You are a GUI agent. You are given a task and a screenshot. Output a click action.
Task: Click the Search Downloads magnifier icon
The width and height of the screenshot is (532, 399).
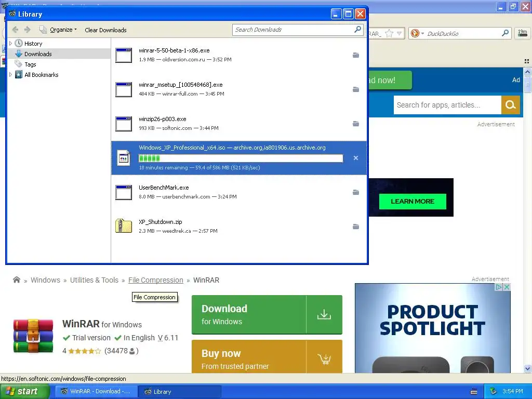tap(357, 30)
